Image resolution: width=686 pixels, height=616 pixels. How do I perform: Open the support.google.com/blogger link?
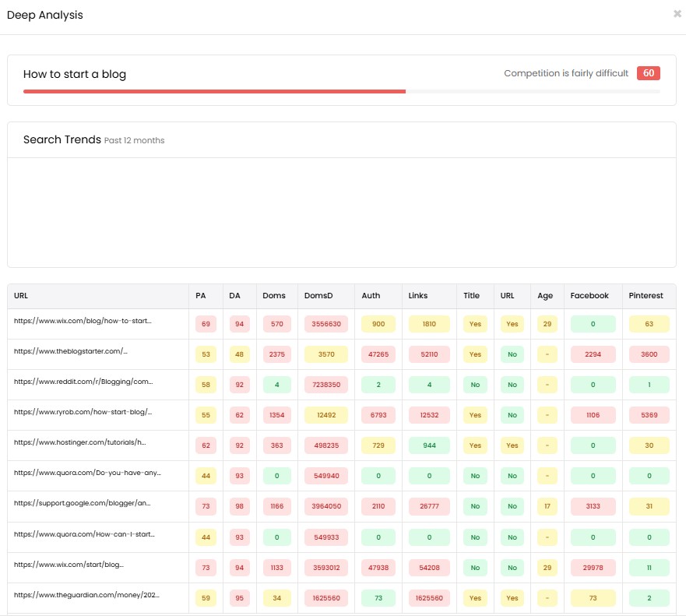coord(82,503)
